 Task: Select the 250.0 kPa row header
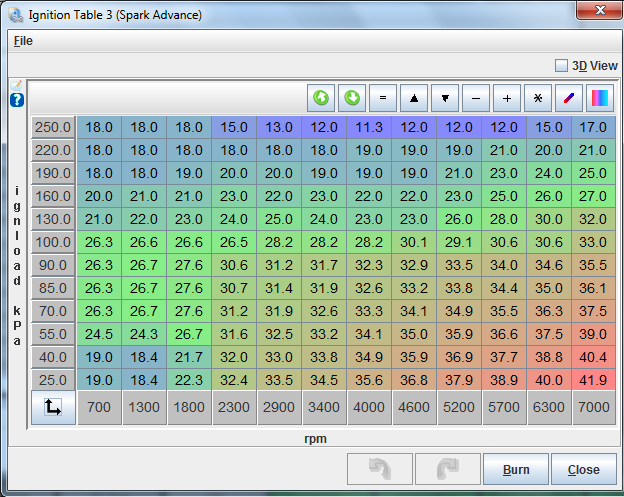[x=53, y=127]
